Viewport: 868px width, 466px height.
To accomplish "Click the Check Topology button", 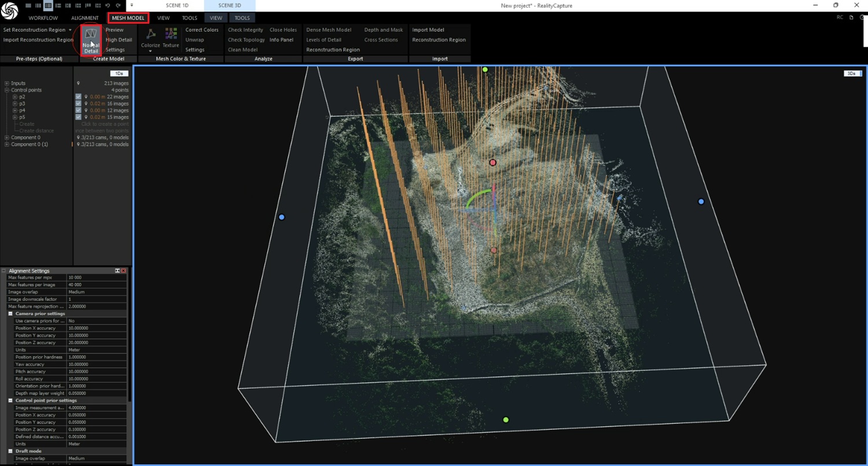I will click(x=246, y=40).
